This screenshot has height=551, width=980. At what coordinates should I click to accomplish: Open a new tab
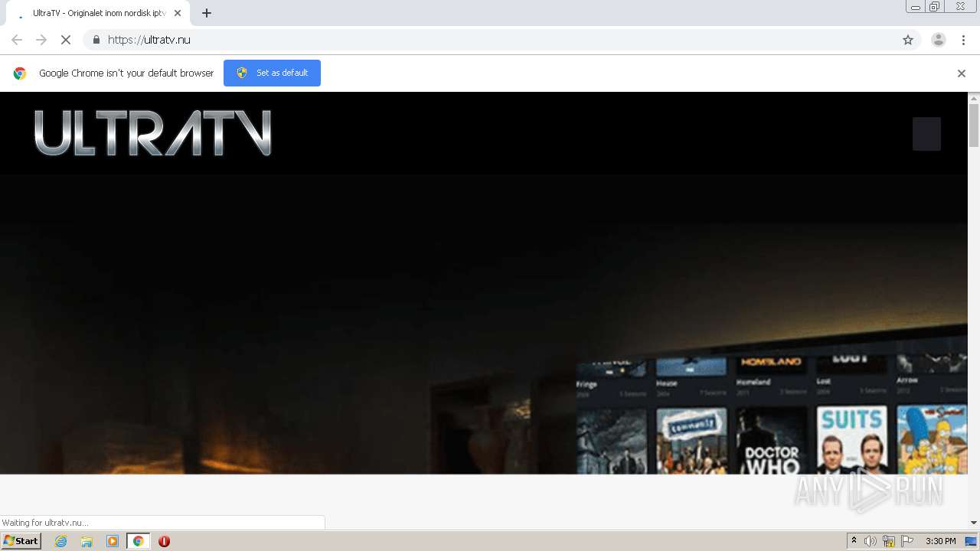207,13
